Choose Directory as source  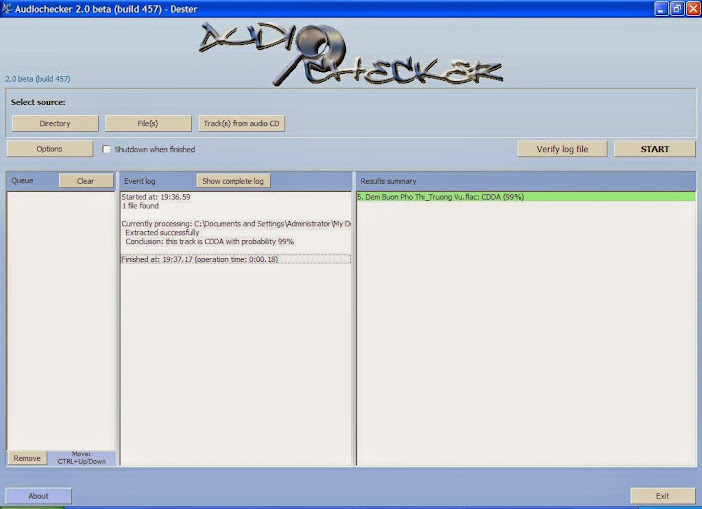[55, 124]
